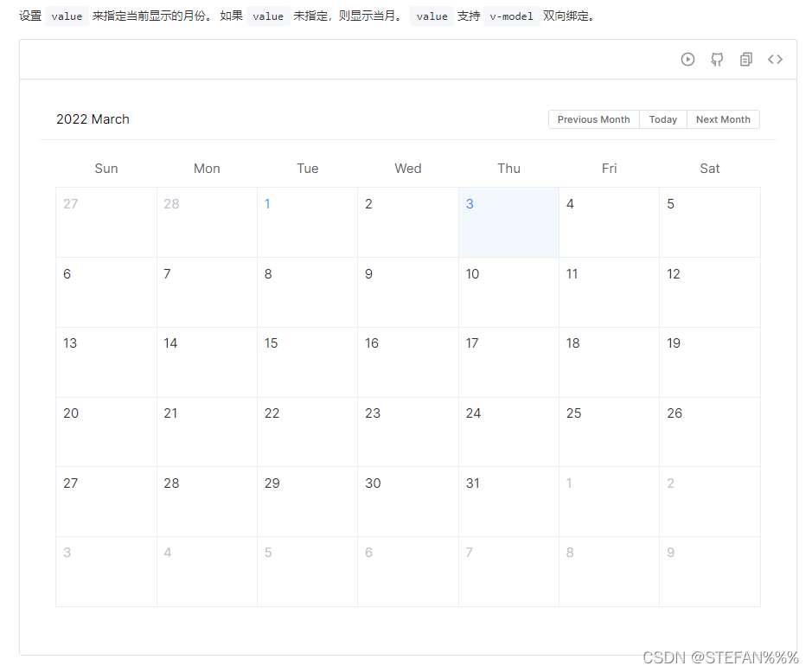
Task: Click the 2022 March calendar title
Action: pyautogui.click(x=93, y=119)
